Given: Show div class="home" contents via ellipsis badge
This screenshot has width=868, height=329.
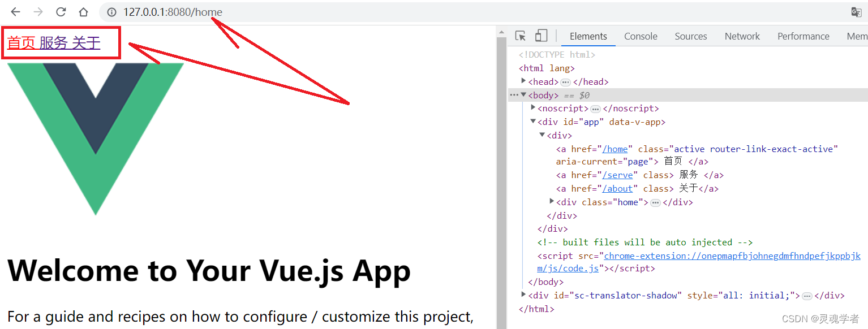Looking at the screenshot, I should [x=655, y=202].
